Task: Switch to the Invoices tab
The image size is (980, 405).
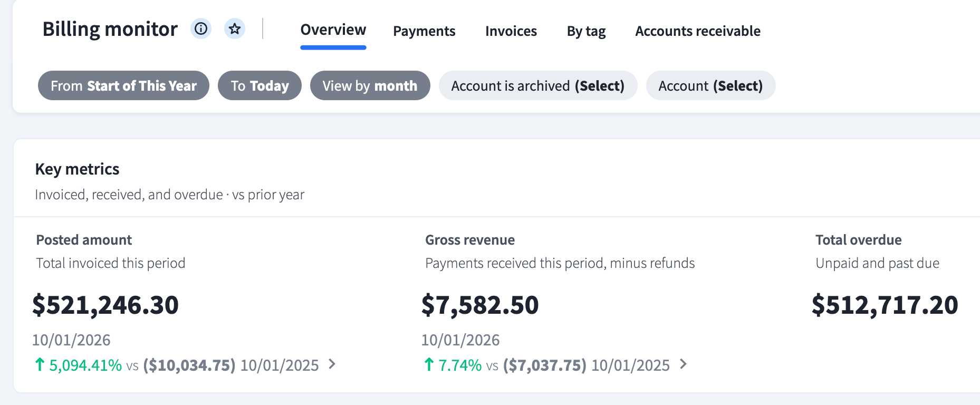Action: [x=511, y=31]
